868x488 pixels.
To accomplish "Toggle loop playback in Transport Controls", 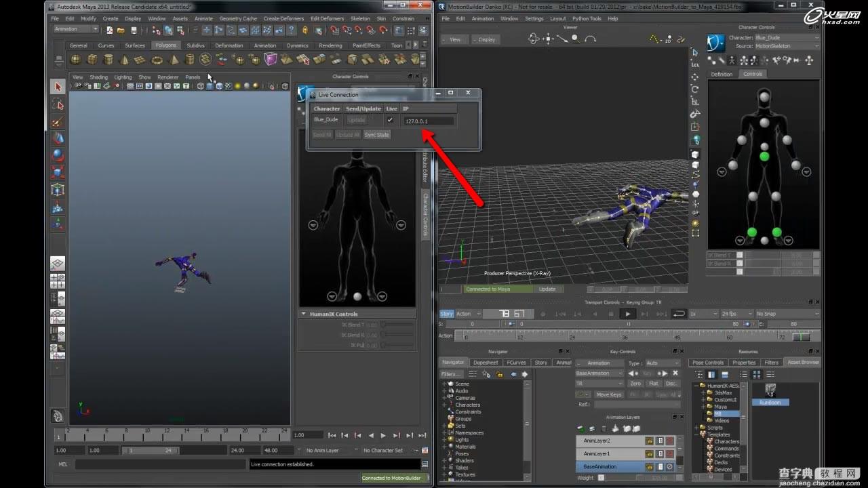I will click(678, 314).
